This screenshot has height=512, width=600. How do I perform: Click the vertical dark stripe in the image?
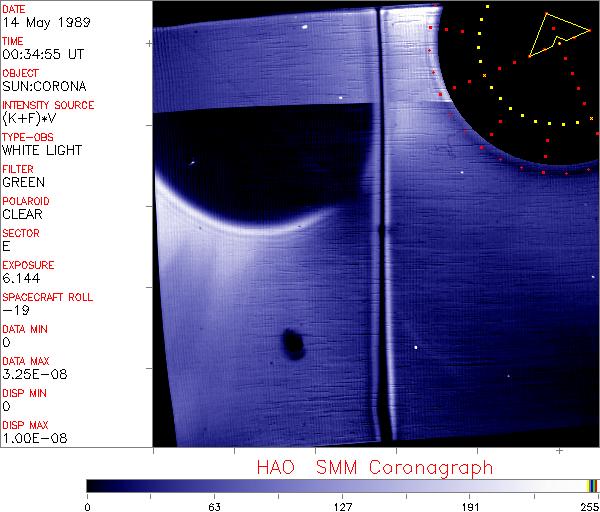[x=380, y=250]
